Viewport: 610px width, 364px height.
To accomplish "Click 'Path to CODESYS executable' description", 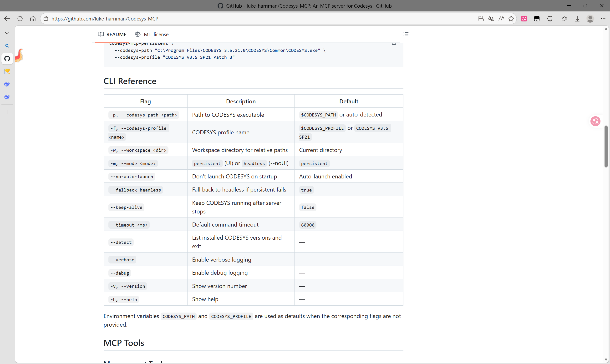I will [228, 115].
